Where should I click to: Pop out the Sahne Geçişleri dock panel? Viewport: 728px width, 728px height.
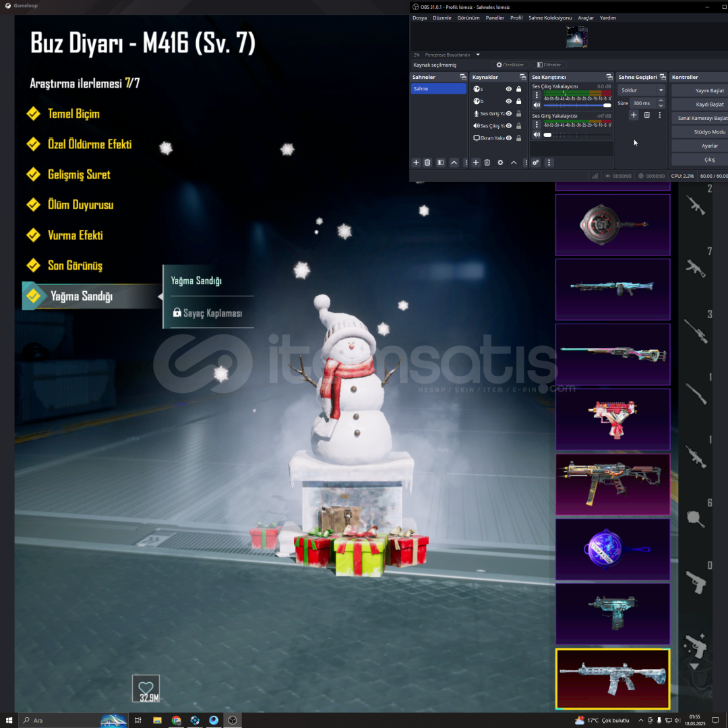663,77
